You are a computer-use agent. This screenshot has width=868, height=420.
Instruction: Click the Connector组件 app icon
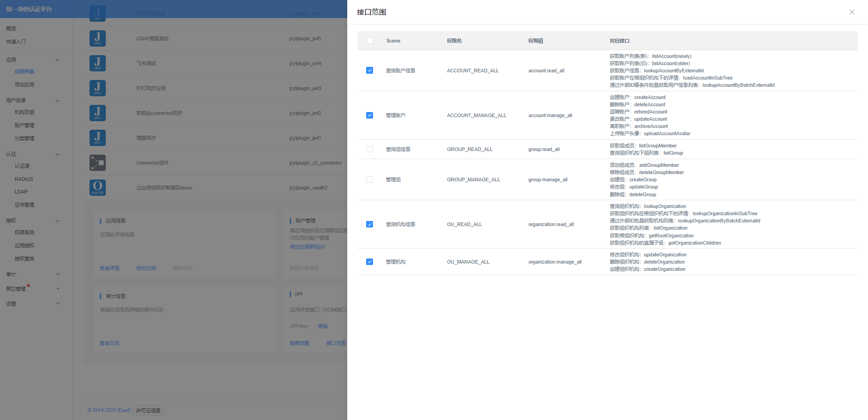98,163
